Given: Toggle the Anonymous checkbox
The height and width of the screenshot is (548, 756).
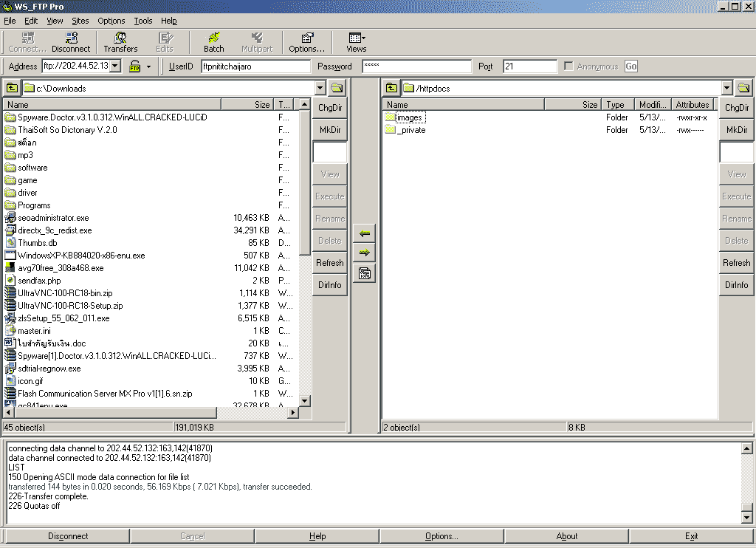Looking at the screenshot, I should pos(568,66).
